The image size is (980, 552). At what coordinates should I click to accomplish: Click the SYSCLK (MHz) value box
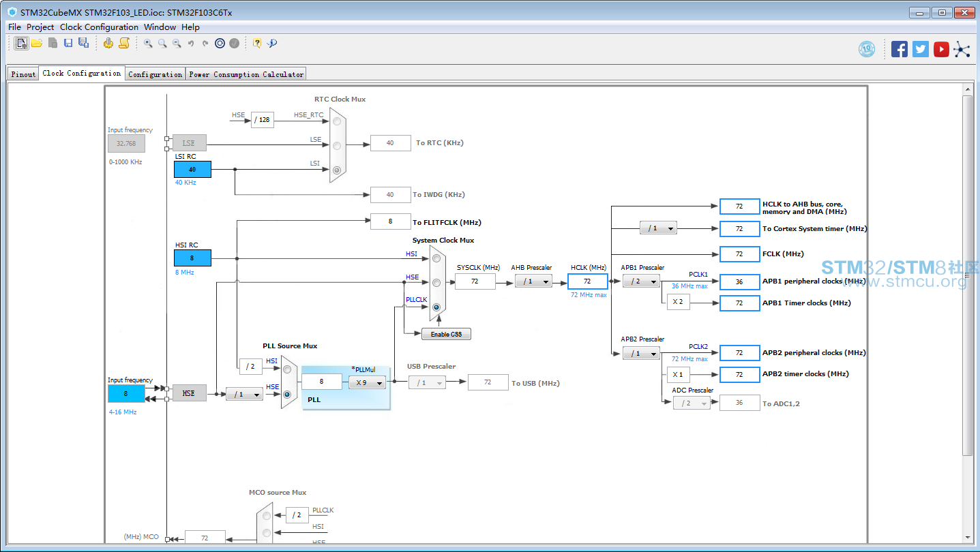click(475, 281)
